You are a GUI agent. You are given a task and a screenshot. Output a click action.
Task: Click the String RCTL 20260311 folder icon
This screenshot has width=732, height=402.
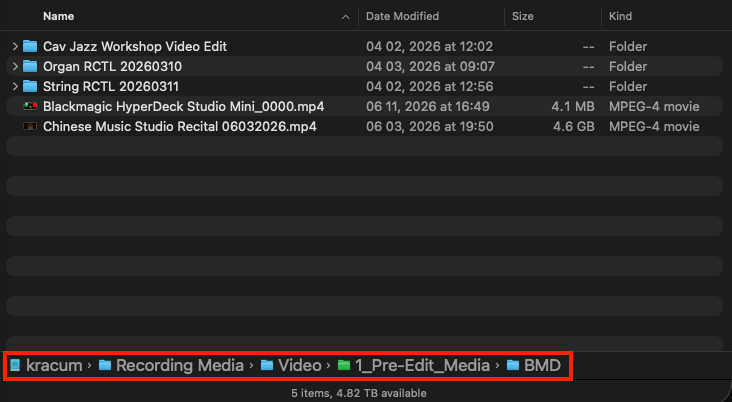click(30, 86)
